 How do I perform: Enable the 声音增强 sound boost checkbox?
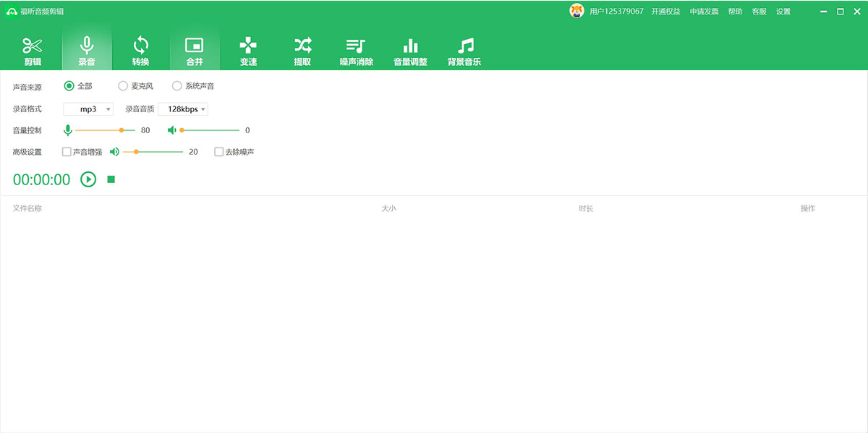pos(67,152)
